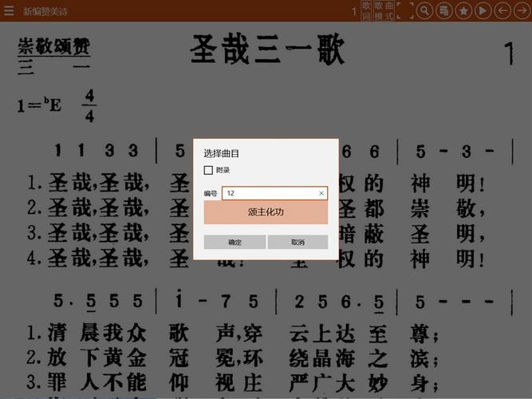Image resolution: width=532 pixels, height=399 pixels.
Task: Clear the number field with X
Action: tap(321, 193)
